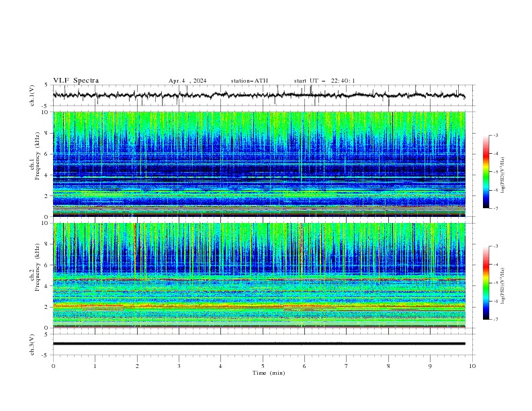Click the 'VLF Spectra' title text
This screenshot has width=532, height=411.
[x=76, y=81]
